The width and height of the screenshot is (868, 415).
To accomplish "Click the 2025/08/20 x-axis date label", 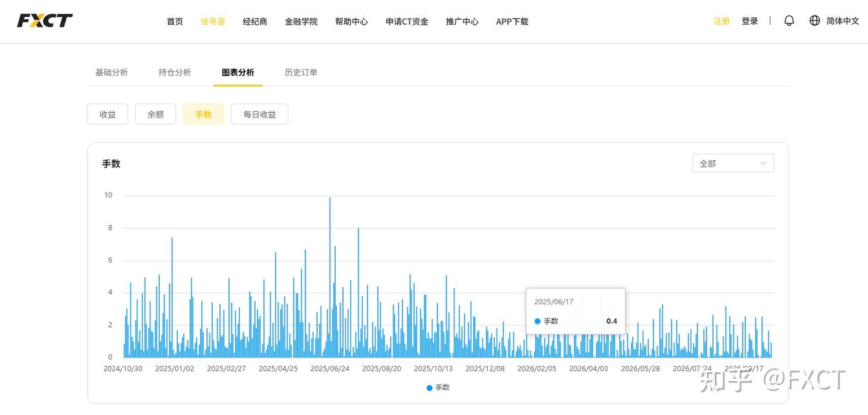I will pyautogui.click(x=382, y=369).
